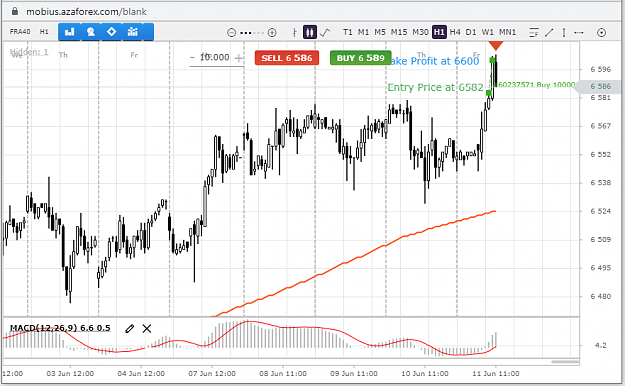Select M15 timeframe
625x386 pixels.
tap(399, 32)
